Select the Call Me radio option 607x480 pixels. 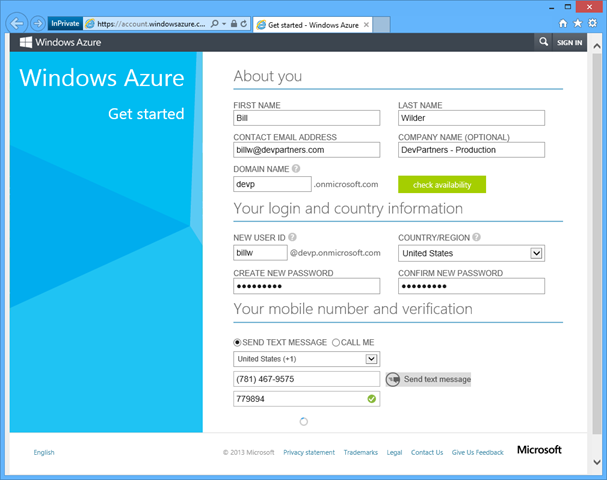coord(336,341)
